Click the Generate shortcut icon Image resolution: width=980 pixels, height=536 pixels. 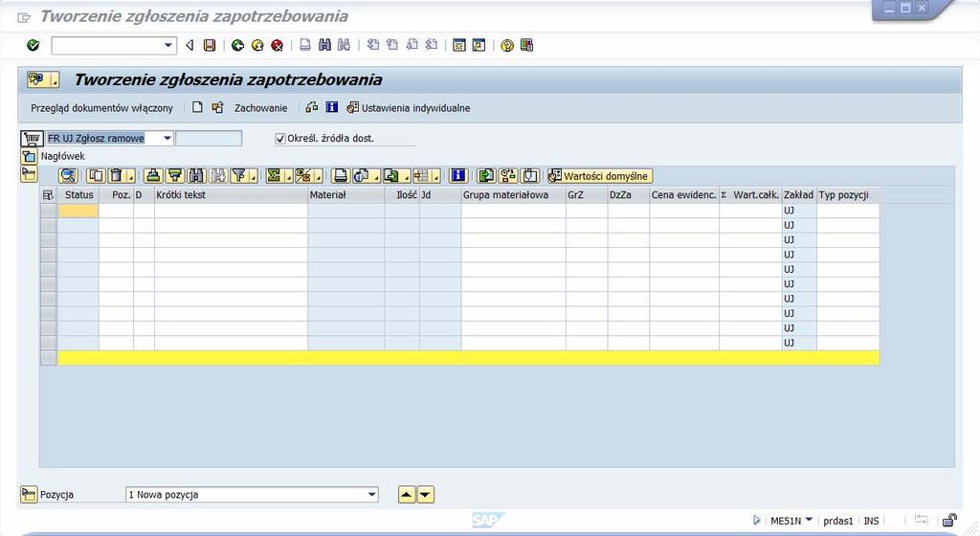(x=479, y=45)
